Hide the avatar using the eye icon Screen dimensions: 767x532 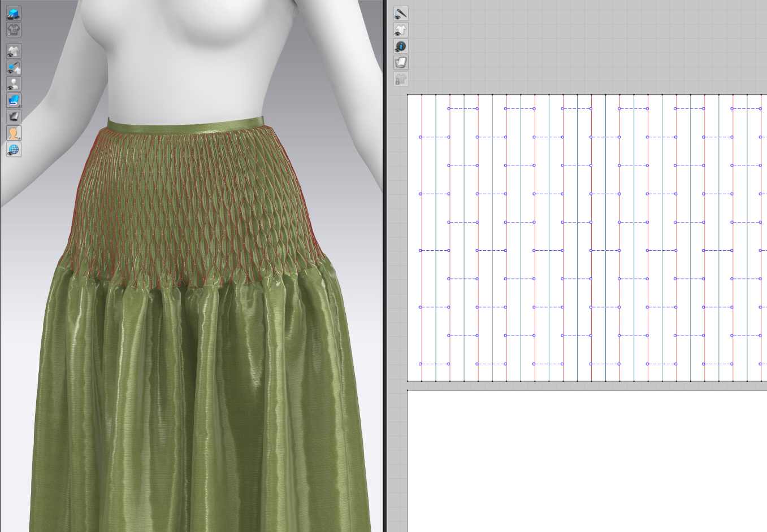pyautogui.click(x=14, y=84)
